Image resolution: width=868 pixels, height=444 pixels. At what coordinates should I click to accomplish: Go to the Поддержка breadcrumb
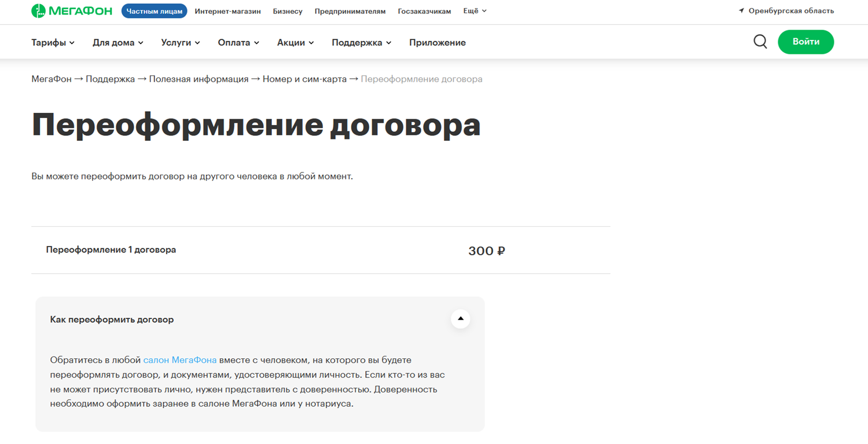tap(111, 79)
